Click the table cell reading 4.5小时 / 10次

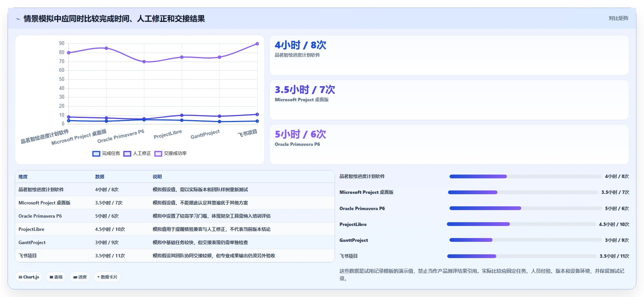110,229
